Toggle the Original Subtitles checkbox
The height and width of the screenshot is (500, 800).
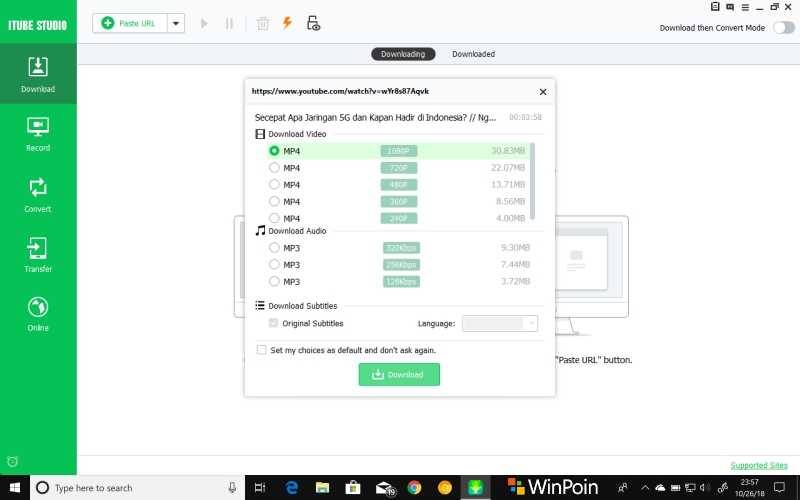273,323
